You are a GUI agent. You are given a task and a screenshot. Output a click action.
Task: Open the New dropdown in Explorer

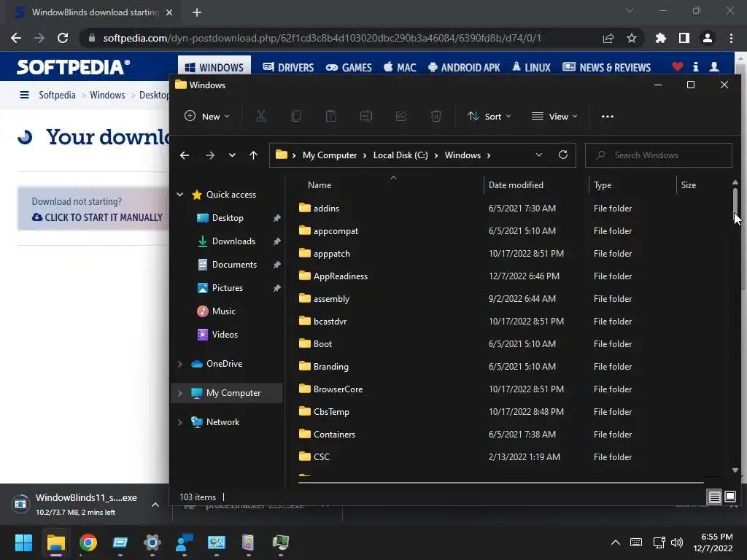tap(207, 116)
